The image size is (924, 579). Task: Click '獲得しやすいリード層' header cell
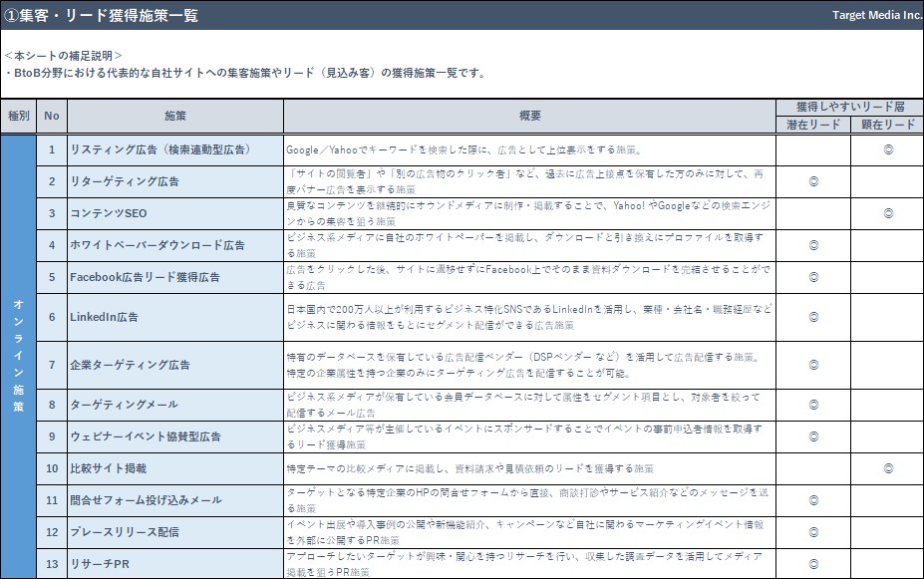pos(850,107)
